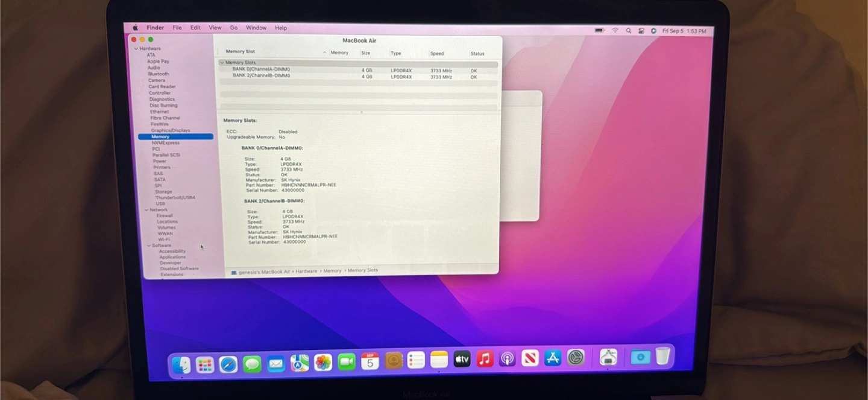Image resolution: width=868 pixels, height=400 pixels.
Task: Select Thunderbolt/USB4 in hardware list
Action: 175,198
